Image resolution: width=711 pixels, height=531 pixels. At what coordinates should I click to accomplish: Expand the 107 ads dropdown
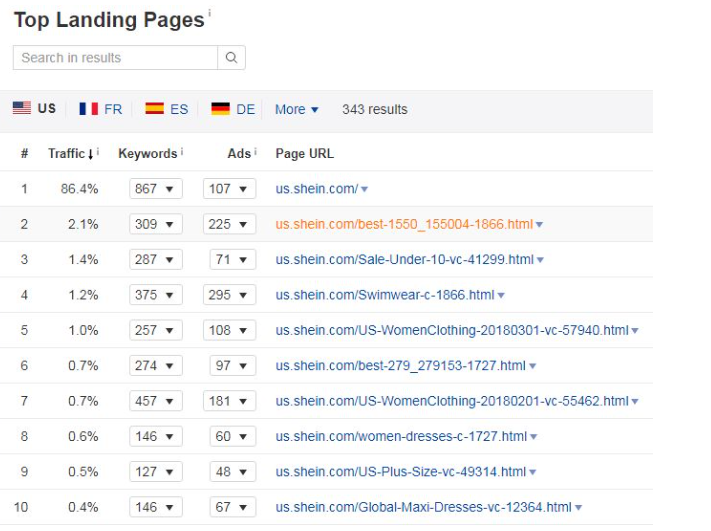pyautogui.click(x=229, y=189)
